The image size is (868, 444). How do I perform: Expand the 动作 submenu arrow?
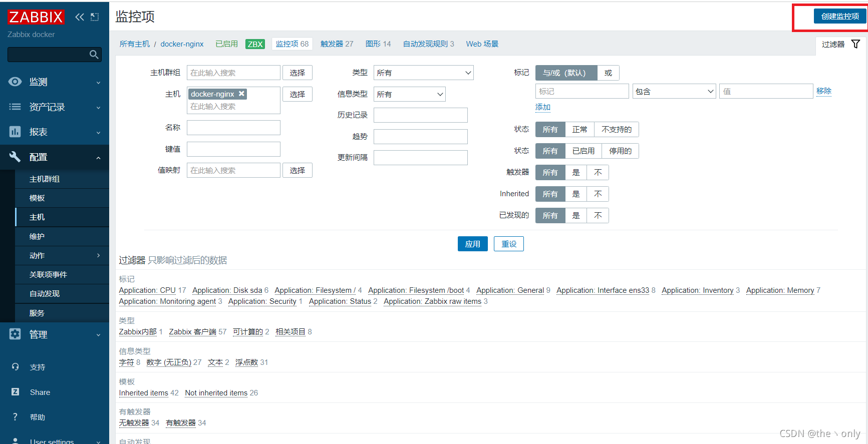pos(98,255)
